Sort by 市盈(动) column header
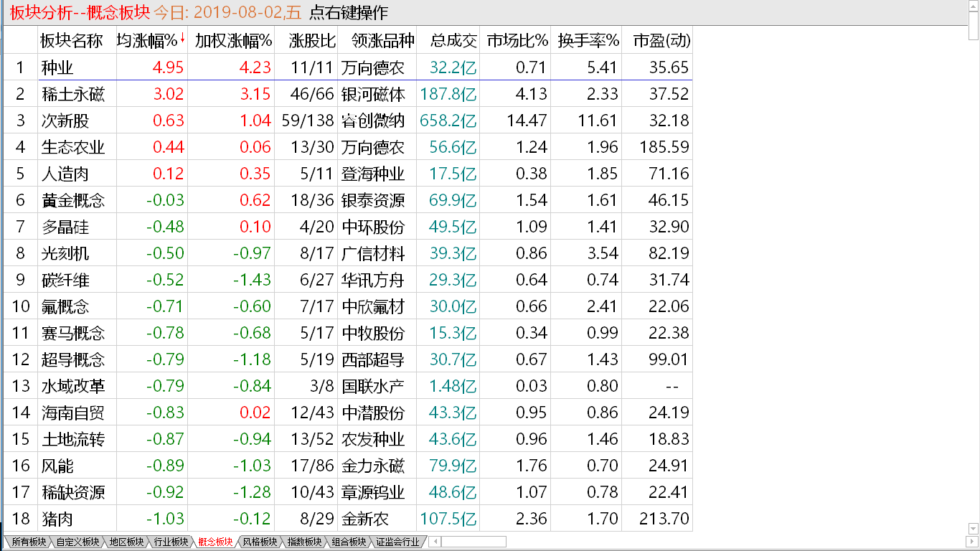 pyautogui.click(x=661, y=41)
